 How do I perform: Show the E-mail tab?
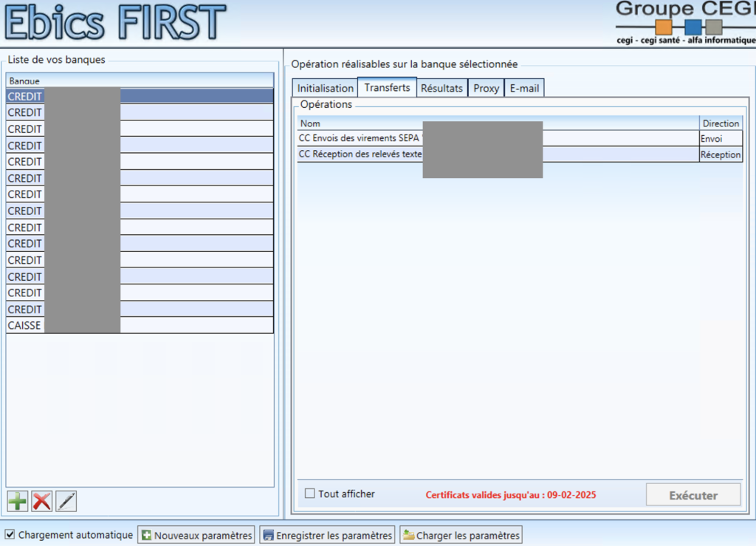(x=525, y=88)
